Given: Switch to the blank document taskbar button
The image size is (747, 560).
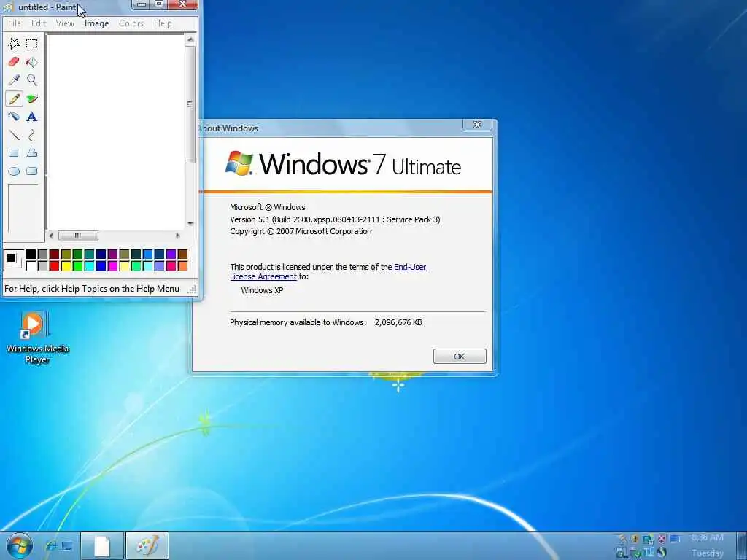Looking at the screenshot, I should pos(102,545).
